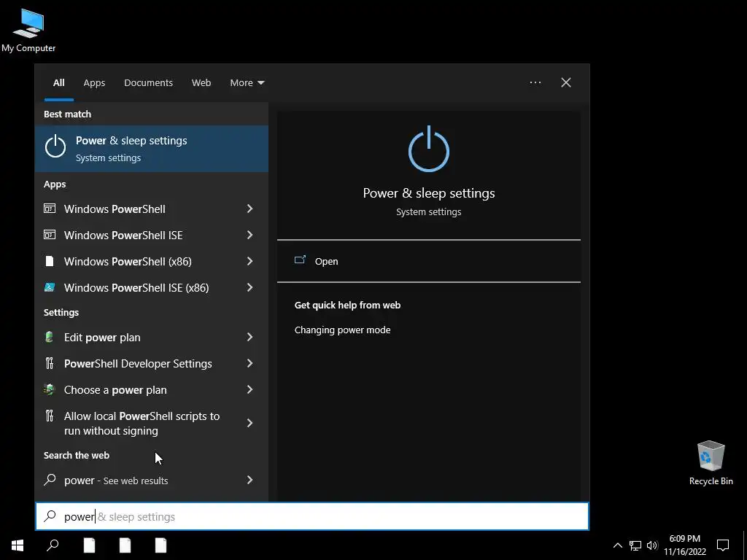Screen dimensions: 747x560
Task: Expand Edit power plan arrow
Action: tap(249, 337)
